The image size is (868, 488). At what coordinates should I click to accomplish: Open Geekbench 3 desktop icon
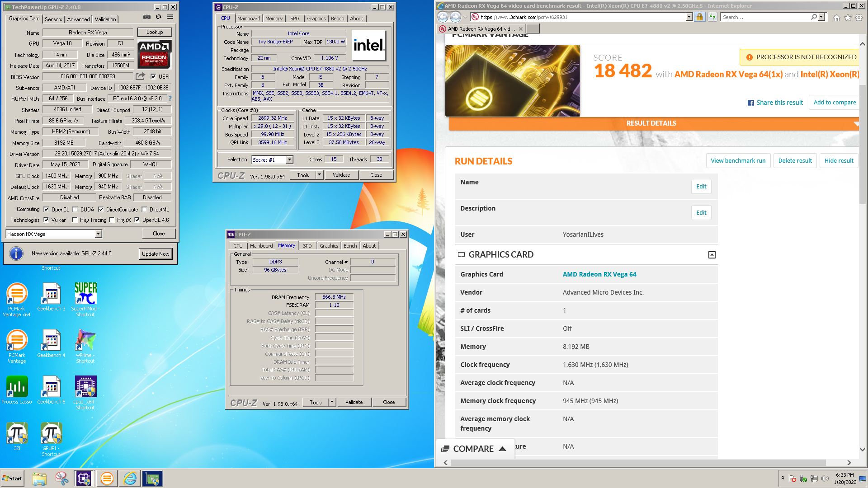(x=51, y=297)
